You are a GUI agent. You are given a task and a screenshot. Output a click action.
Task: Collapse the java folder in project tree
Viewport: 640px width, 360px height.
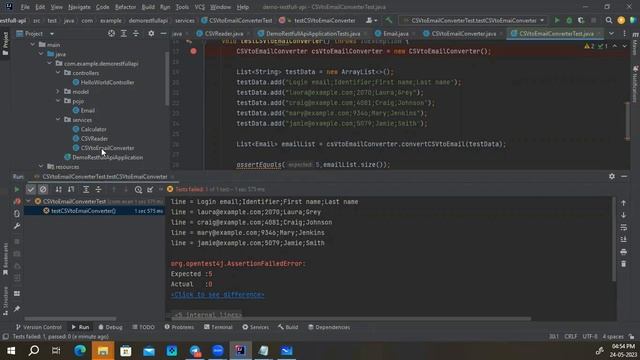click(x=41, y=54)
